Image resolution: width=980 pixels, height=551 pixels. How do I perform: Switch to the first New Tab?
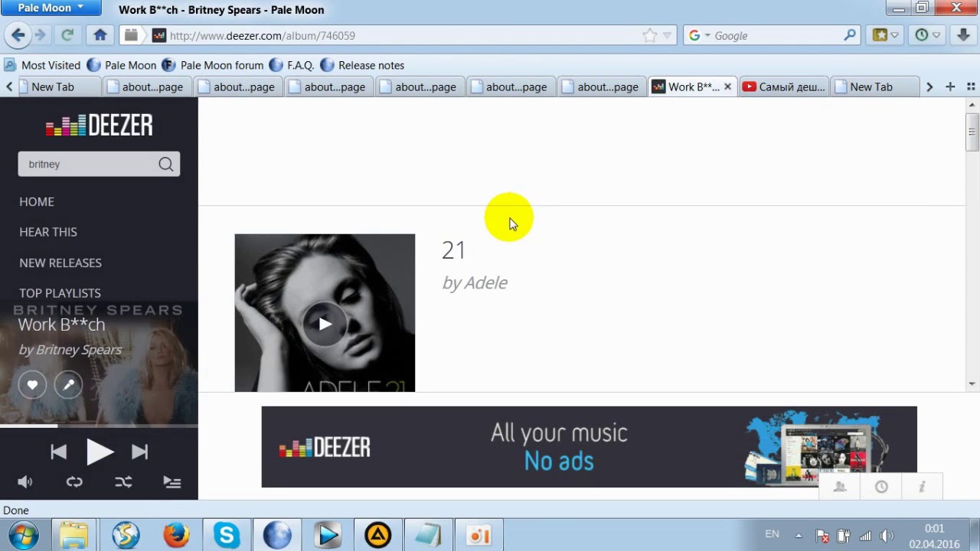pos(59,86)
